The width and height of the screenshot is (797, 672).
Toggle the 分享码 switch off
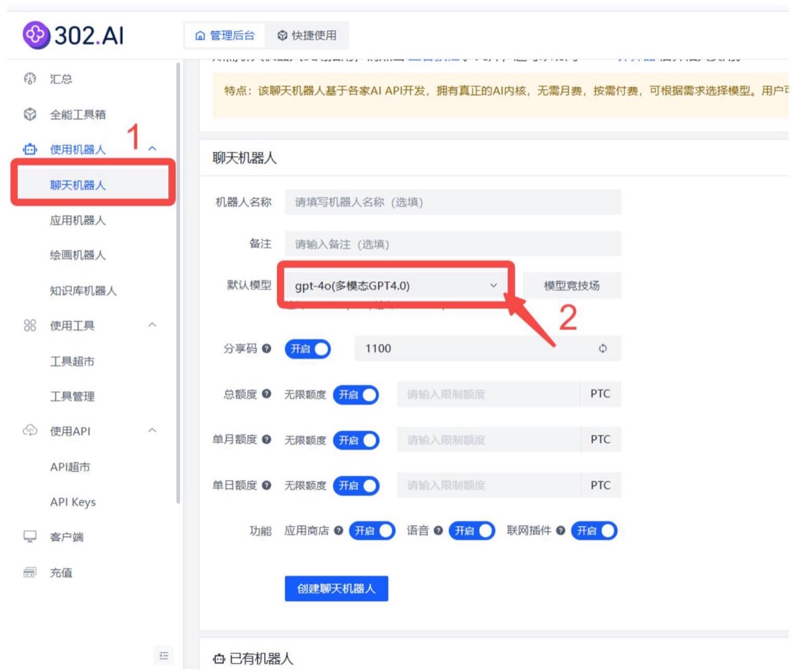click(x=308, y=349)
